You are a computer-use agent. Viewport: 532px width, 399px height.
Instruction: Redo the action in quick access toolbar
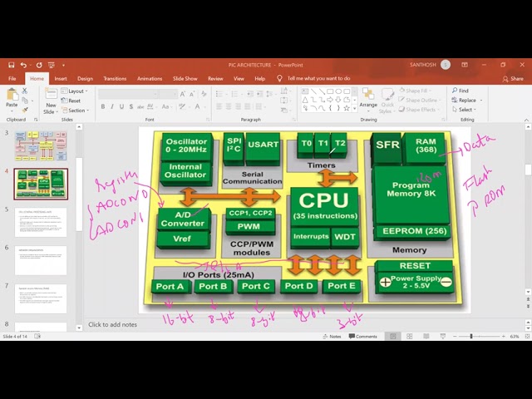pos(39,65)
